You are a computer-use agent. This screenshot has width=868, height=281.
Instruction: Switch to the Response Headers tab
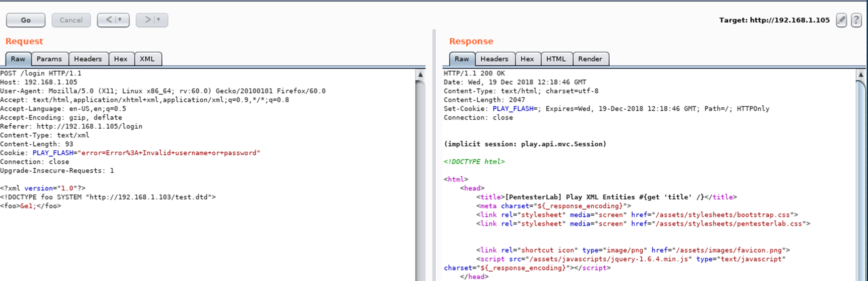coord(494,59)
